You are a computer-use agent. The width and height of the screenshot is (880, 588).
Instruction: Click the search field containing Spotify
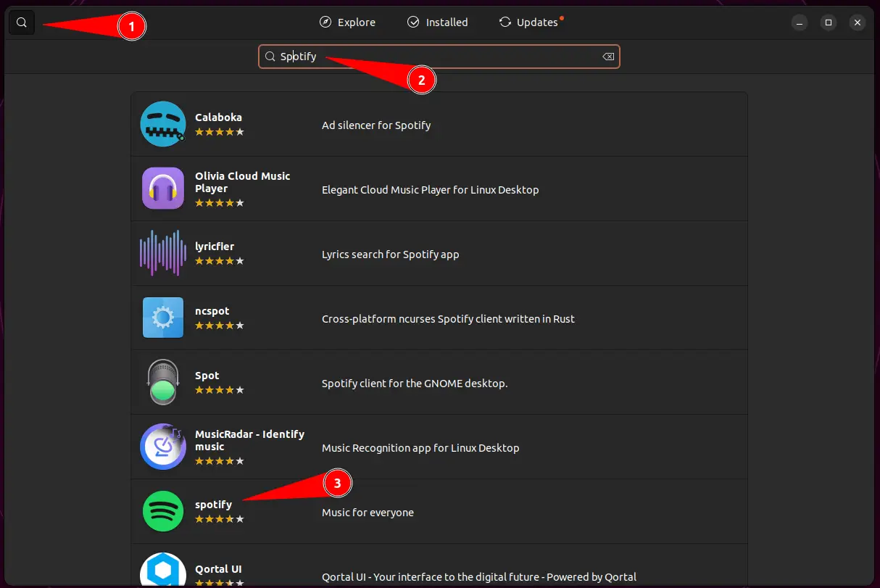pos(439,57)
